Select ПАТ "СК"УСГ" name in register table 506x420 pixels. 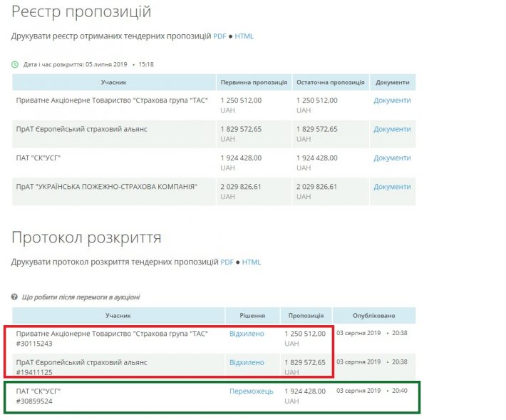(38, 158)
